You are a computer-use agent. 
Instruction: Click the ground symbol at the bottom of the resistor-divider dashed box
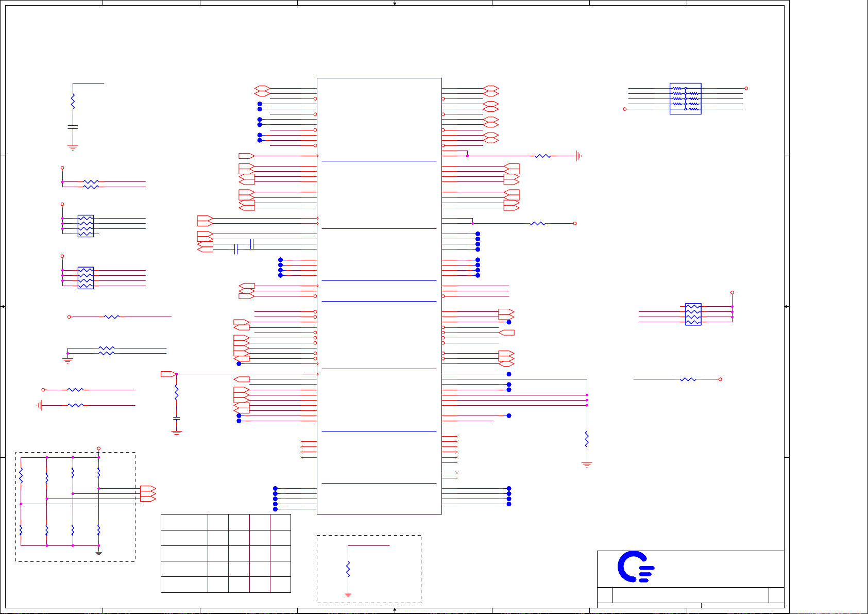(x=98, y=553)
